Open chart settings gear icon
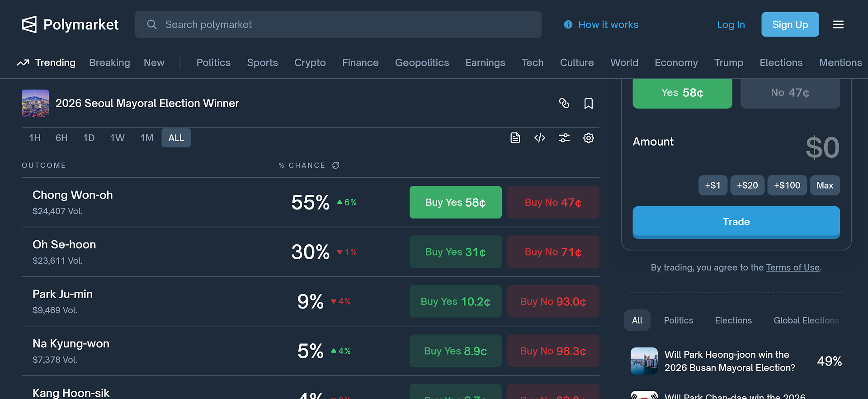This screenshot has height=399, width=868. pos(588,138)
